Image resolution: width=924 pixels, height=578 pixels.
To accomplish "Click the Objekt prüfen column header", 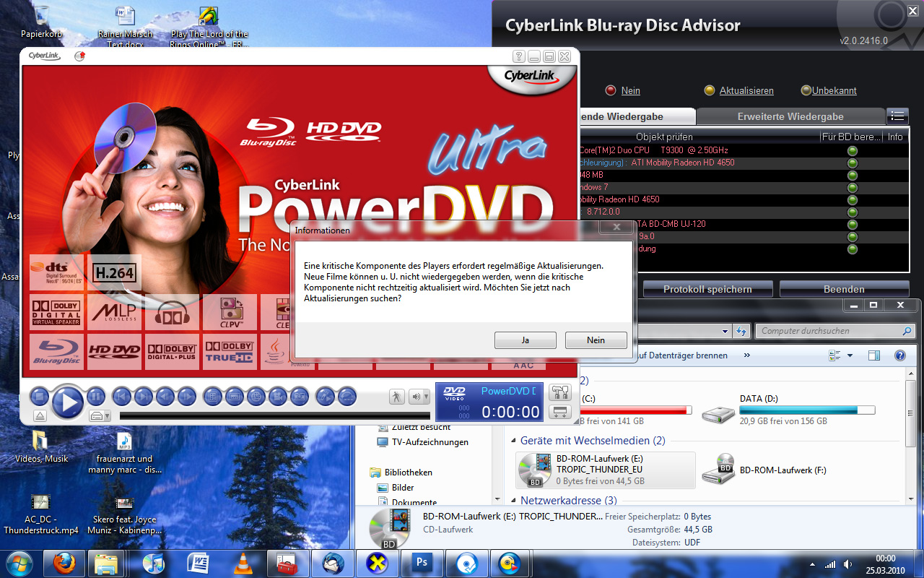I will [664, 137].
